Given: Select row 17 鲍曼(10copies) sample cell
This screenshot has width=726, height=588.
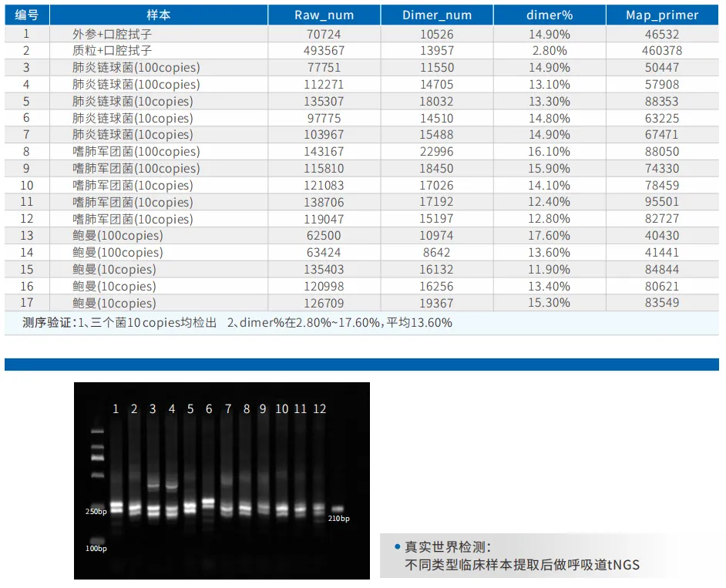Looking at the screenshot, I should pyautogui.click(x=114, y=303).
